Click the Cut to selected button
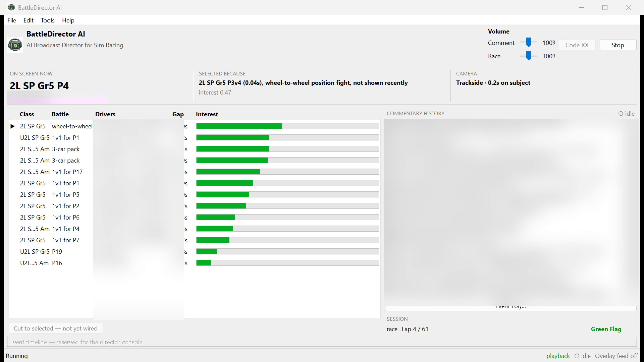The height and width of the screenshot is (362, 644). (x=56, y=328)
